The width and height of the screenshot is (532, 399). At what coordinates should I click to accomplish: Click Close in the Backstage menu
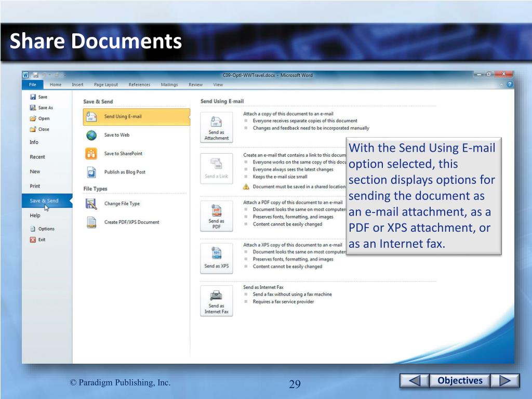coord(39,129)
